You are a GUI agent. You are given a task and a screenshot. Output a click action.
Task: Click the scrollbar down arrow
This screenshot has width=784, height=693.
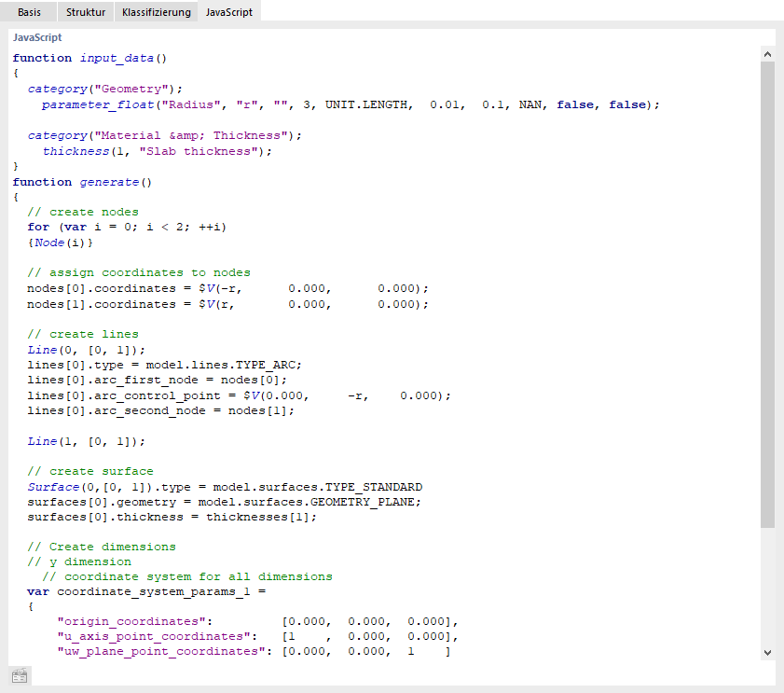(x=767, y=652)
